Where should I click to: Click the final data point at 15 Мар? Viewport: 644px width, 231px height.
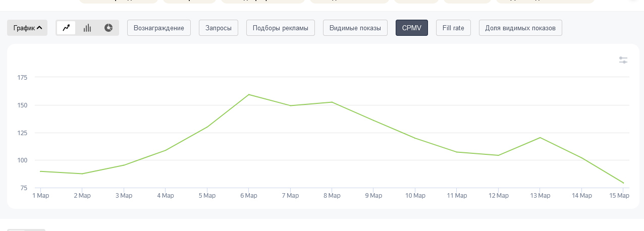(x=623, y=183)
